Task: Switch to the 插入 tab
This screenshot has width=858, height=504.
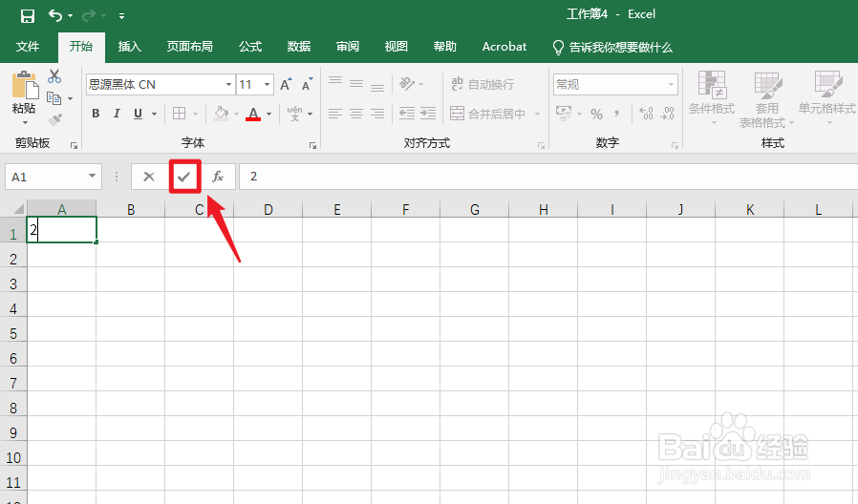Action: tap(130, 47)
